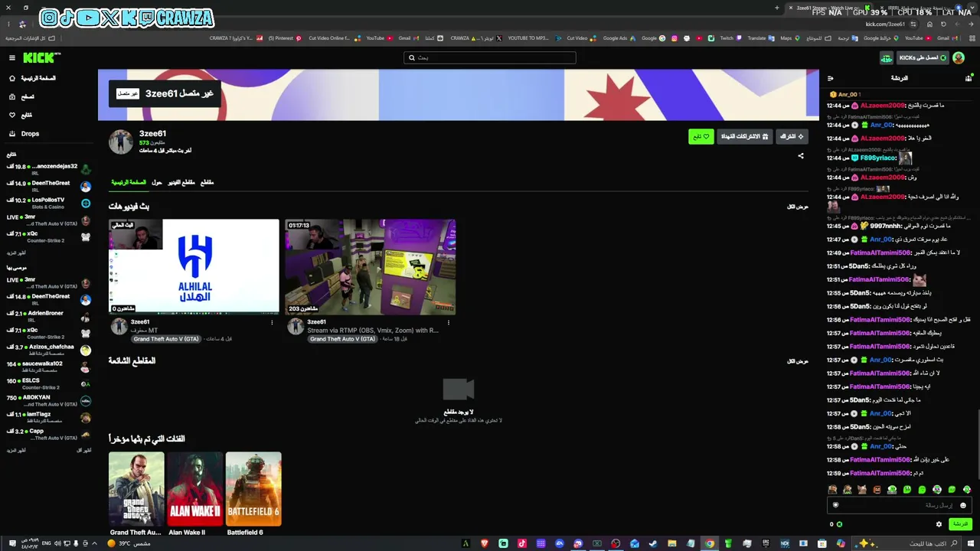Image resolution: width=980 pixels, height=551 pixels.
Task: Open the emoji picker in chat input
Action: [964, 505]
